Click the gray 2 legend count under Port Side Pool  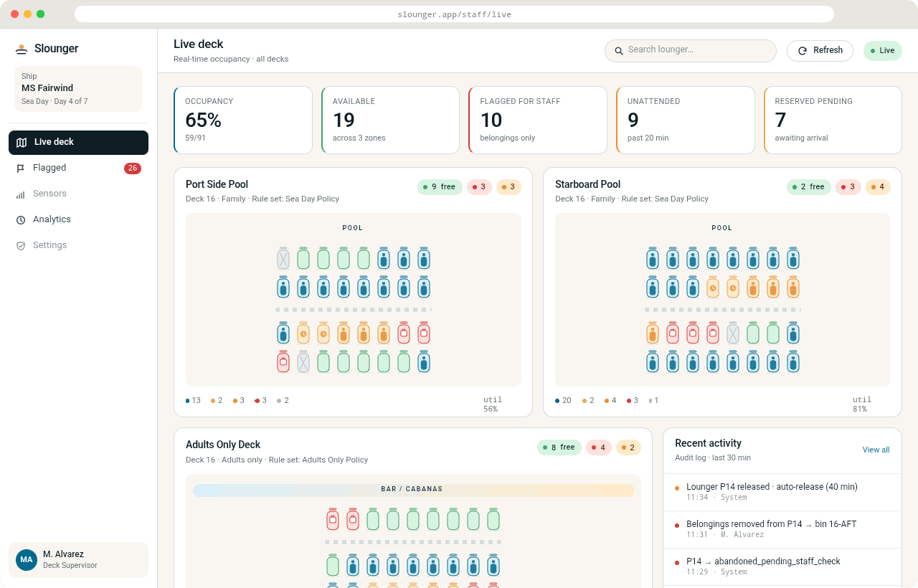click(x=283, y=400)
